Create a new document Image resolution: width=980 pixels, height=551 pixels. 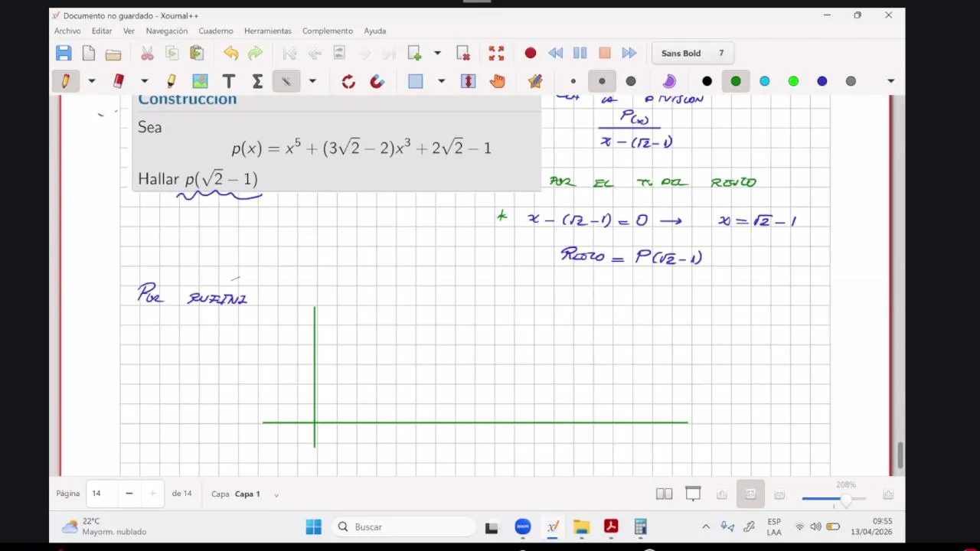89,53
